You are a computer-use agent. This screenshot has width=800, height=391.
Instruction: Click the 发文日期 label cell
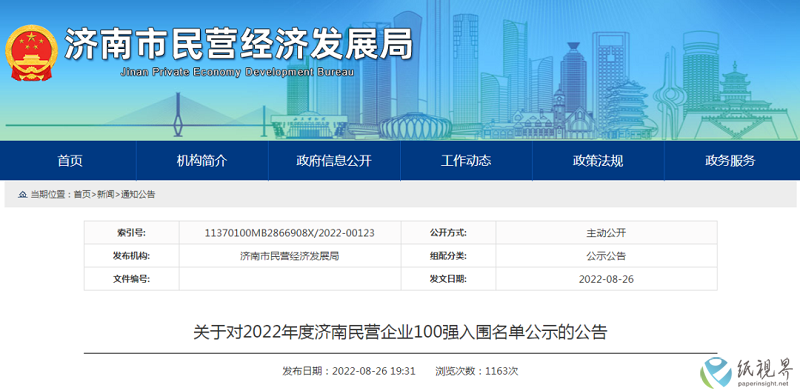pyautogui.click(x=448, y=279)
